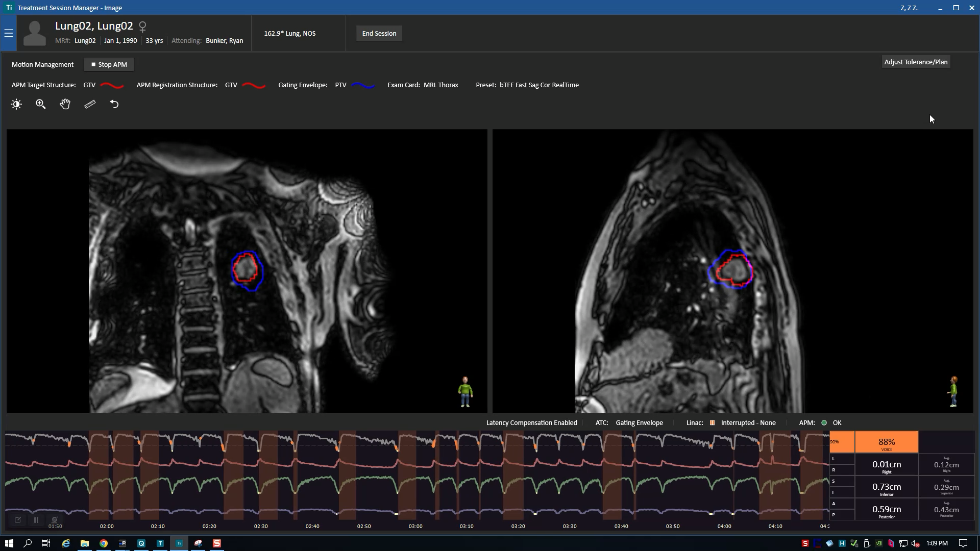The image size is (980, 551).
Task: Activate the ruler measurement tool
Action: [x=90, y=104]
